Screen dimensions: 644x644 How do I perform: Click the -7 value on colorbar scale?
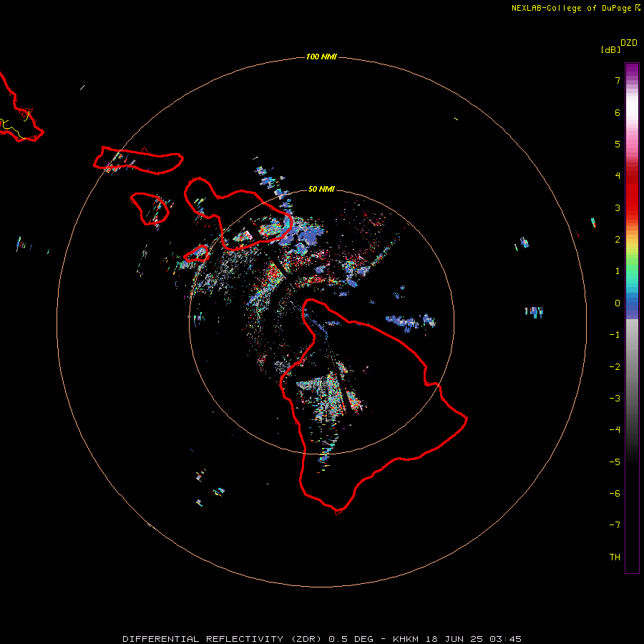615,525
